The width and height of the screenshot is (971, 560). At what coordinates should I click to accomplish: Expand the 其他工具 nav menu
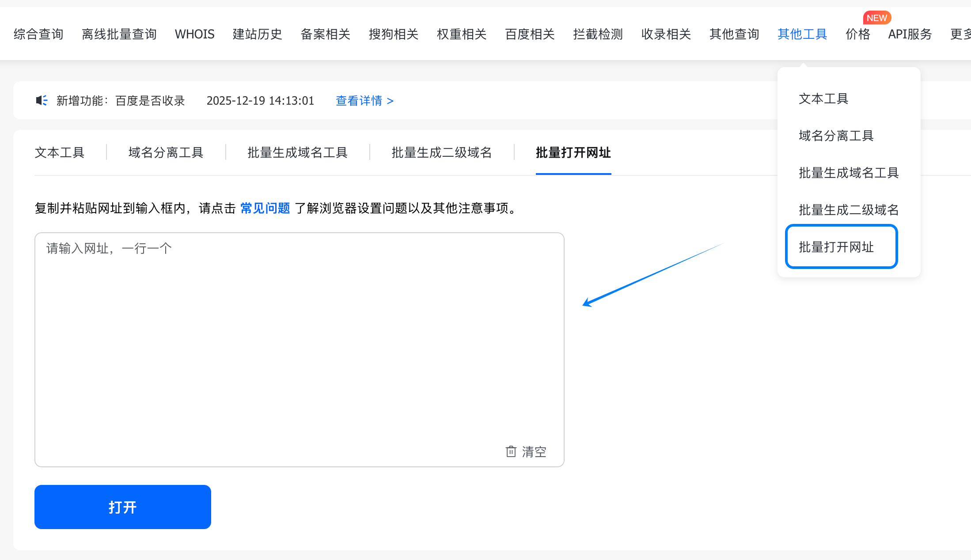[x=802, y=34]
